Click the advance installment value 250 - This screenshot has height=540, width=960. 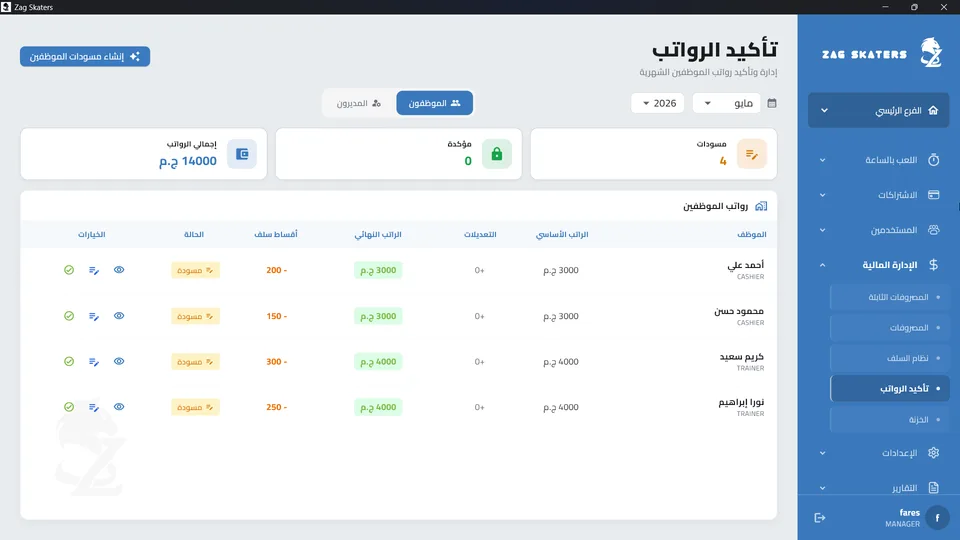click(277, 407)
